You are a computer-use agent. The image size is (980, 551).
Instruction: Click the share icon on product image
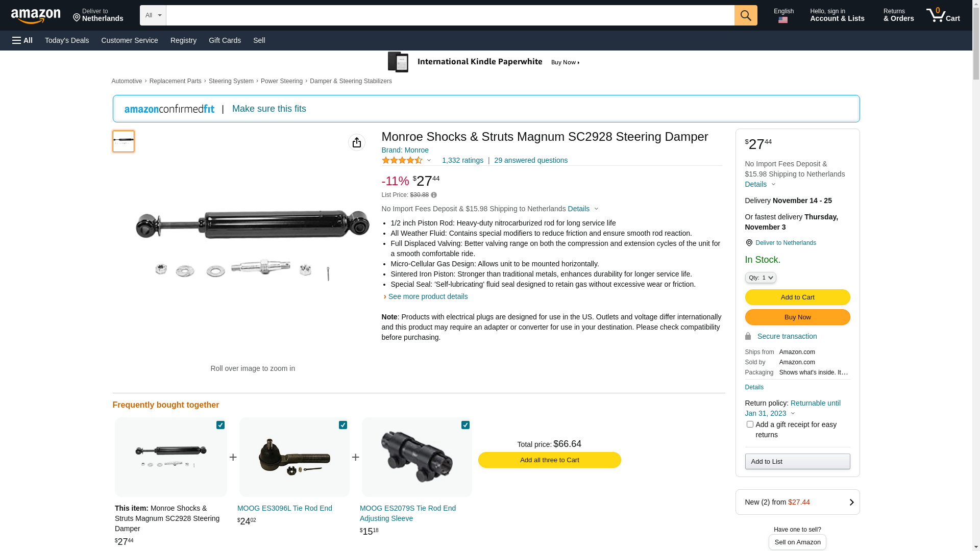357,142
